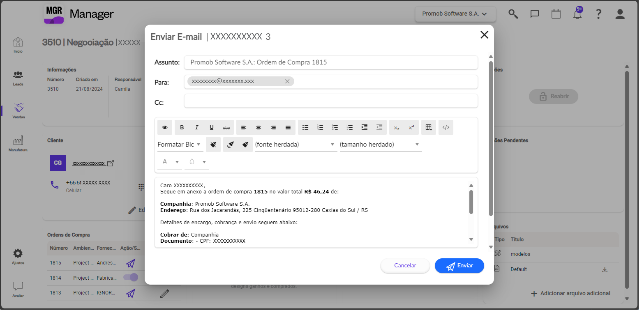Go to Manufatura in the sidebar
Viewport: 644px width, 315px height.
point(18,144)
